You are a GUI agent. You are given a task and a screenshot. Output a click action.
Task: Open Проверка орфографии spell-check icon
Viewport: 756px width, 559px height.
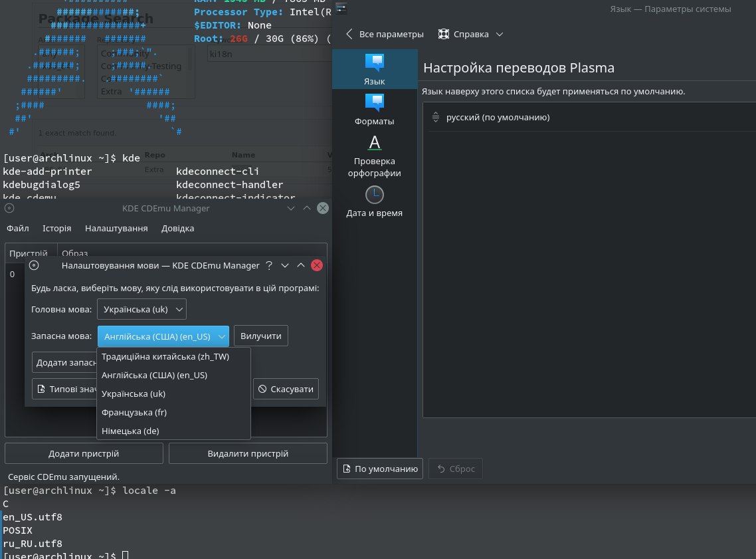[374, 143]
